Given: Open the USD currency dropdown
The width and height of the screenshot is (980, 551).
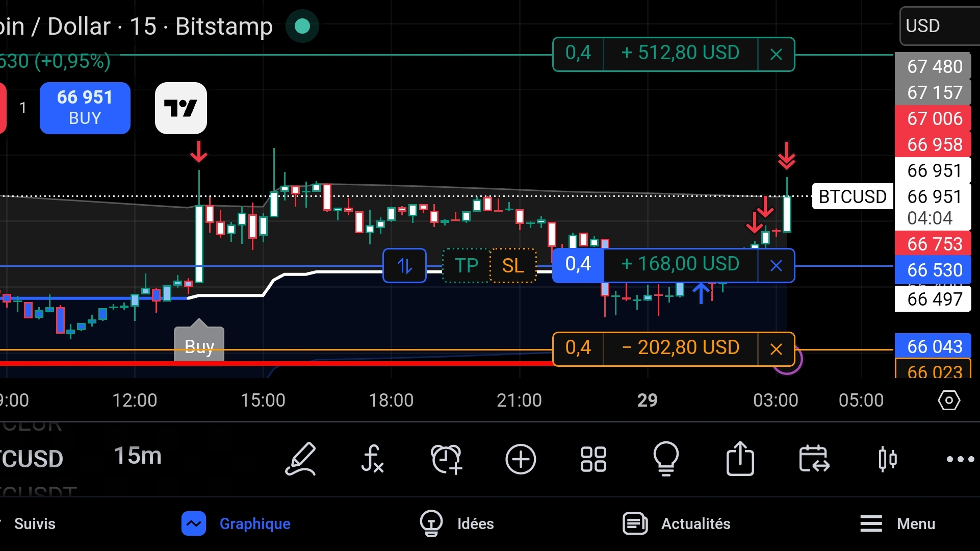Looking at the screenshot, I should (x=938, y=26).
